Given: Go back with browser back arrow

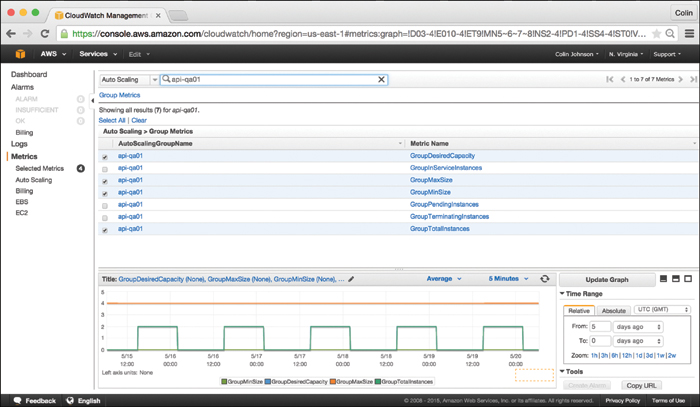Looking at the screenshot, I should [x=11, y=33].
